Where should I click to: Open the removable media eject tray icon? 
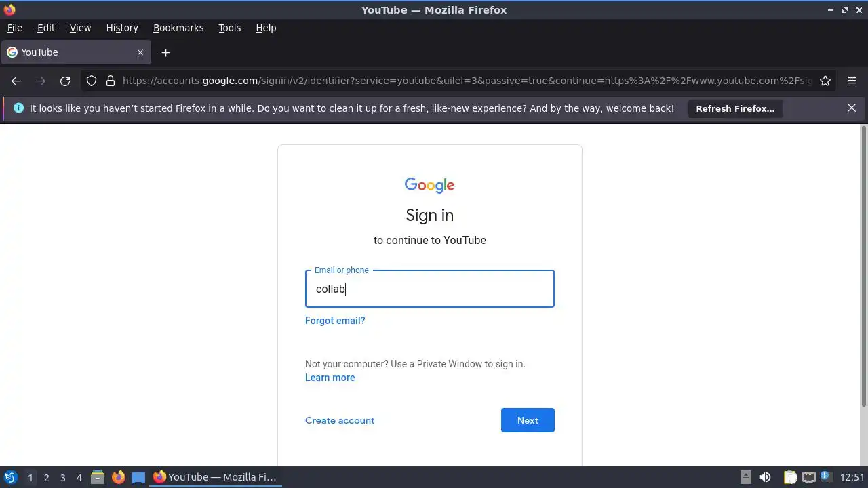746,477
